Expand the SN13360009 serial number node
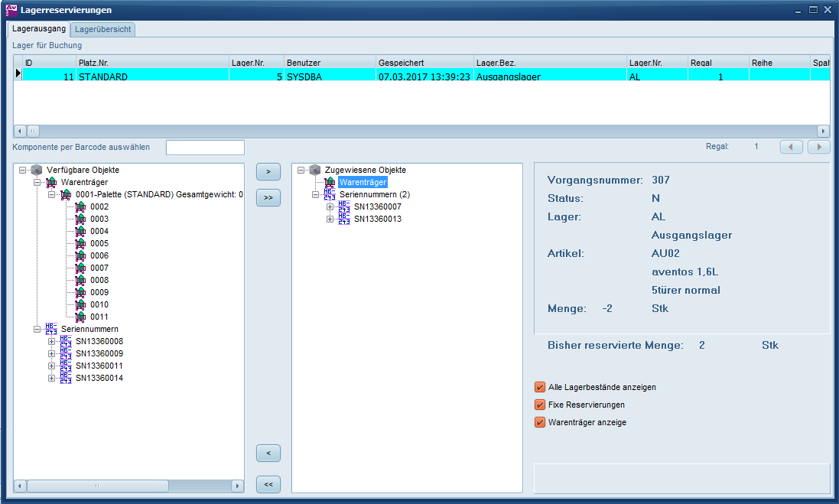The width and height of the screenshot is (839, 504). pyautogui.click(x=52, y=353)
